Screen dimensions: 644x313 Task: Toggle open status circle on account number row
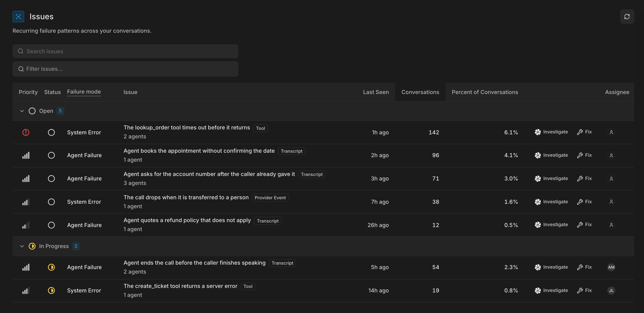click(51, 178)
